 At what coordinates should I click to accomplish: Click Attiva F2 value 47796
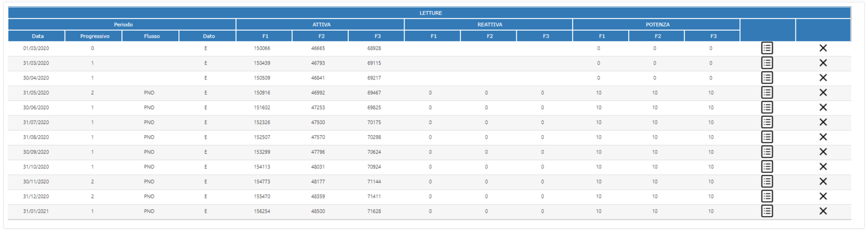pyautogui.click(x=318, y=152)
